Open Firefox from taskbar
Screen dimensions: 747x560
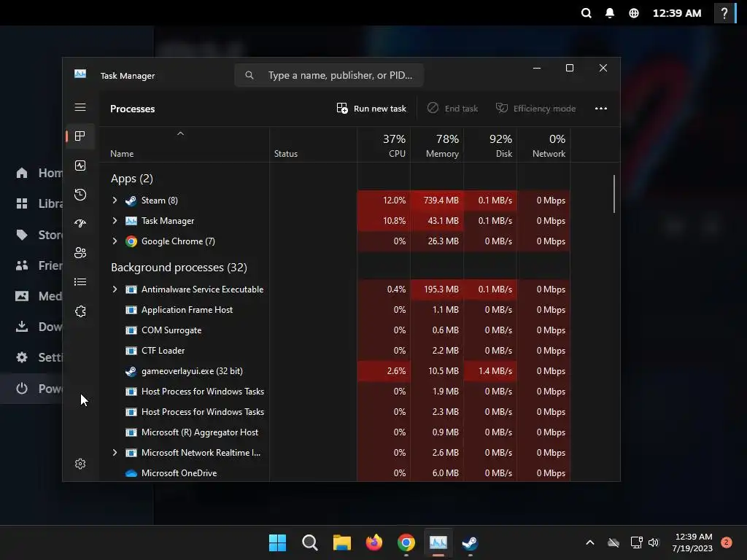pyautogui.click(x=374, y=542)
